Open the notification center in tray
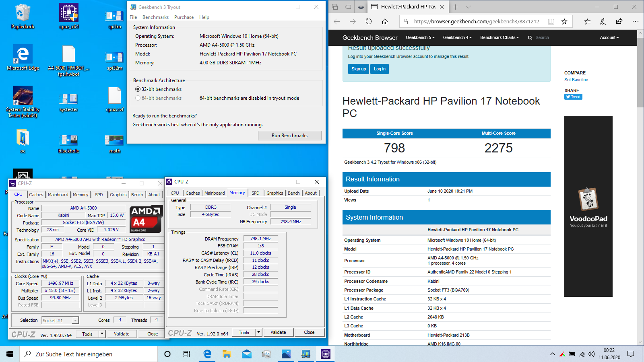This screenshot has width=644, height=362. (631, 354)
